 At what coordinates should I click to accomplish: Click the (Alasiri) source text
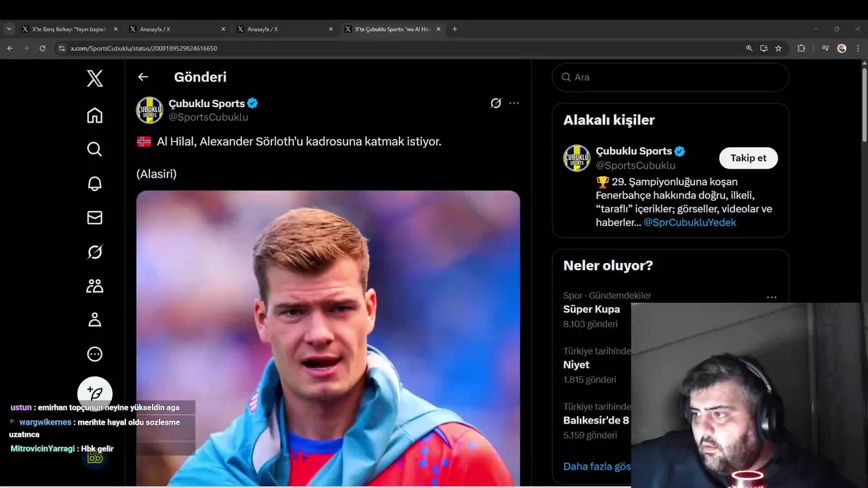click(157, 174)
